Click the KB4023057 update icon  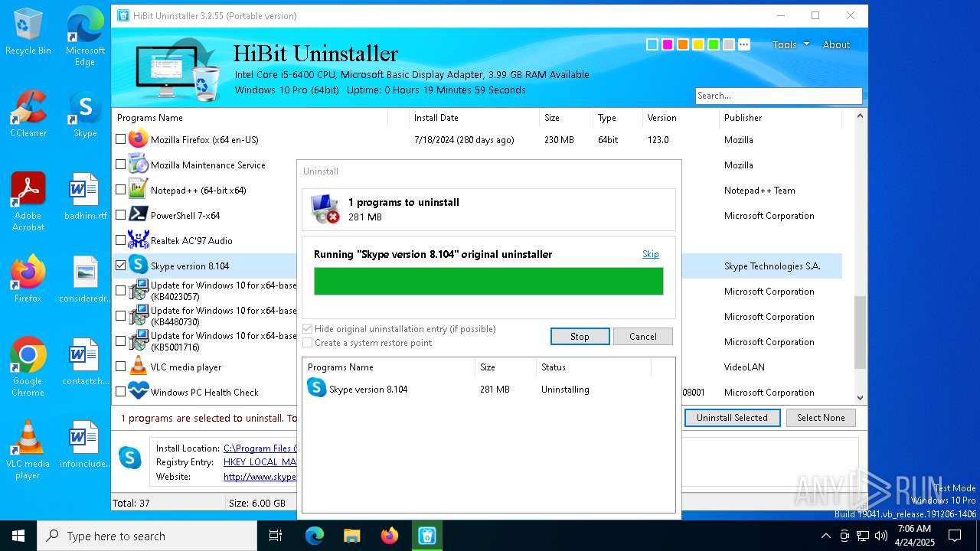tap(138, 291)
